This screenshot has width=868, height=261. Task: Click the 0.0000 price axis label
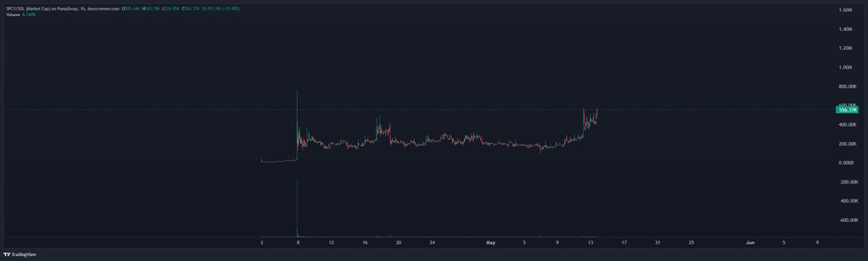[x=846, y=163]
